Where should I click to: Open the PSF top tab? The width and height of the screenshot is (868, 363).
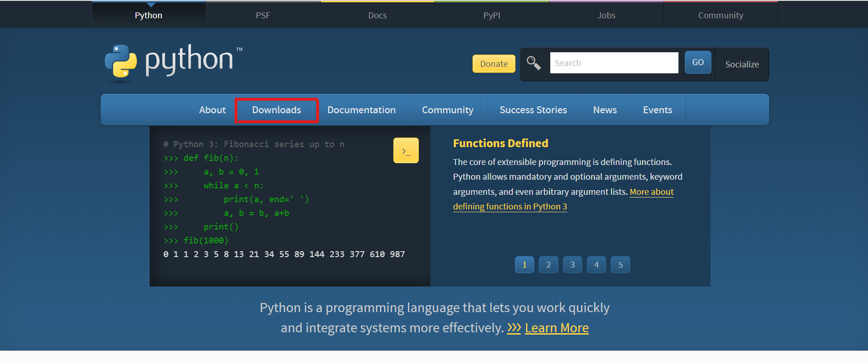(263, 15)
